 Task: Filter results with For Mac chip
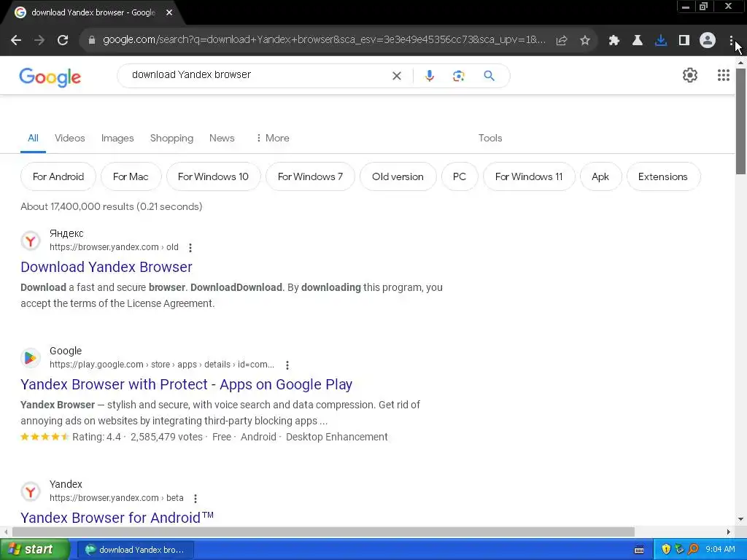point(131,176)
